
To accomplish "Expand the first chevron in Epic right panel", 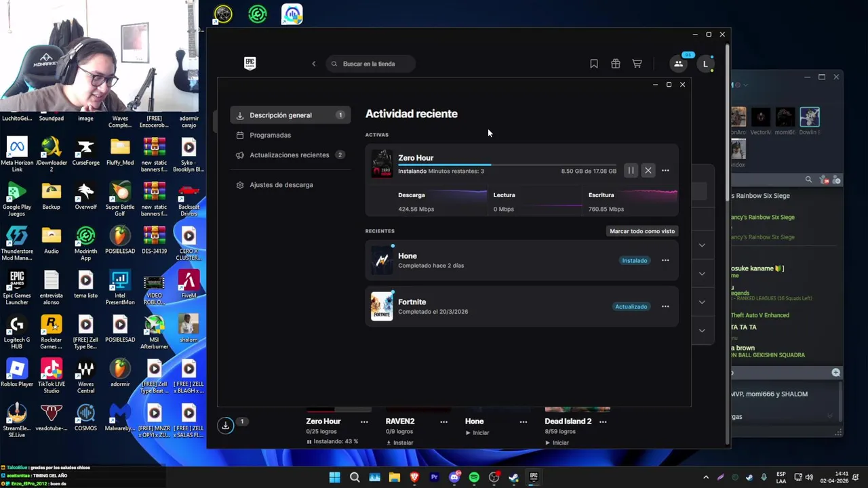I will click(x=702, y=245).
